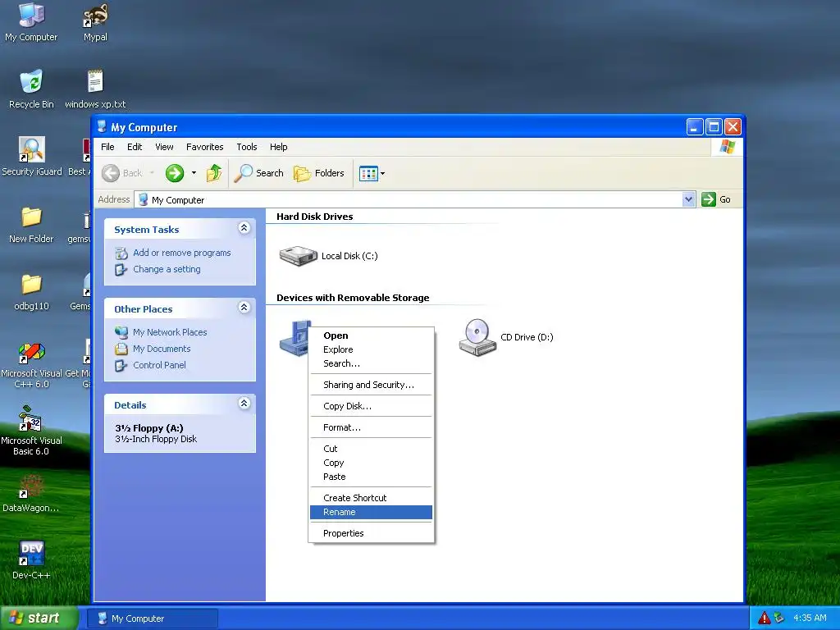Open Control Panel link in sidebar
840x630 pixels.
159,365
